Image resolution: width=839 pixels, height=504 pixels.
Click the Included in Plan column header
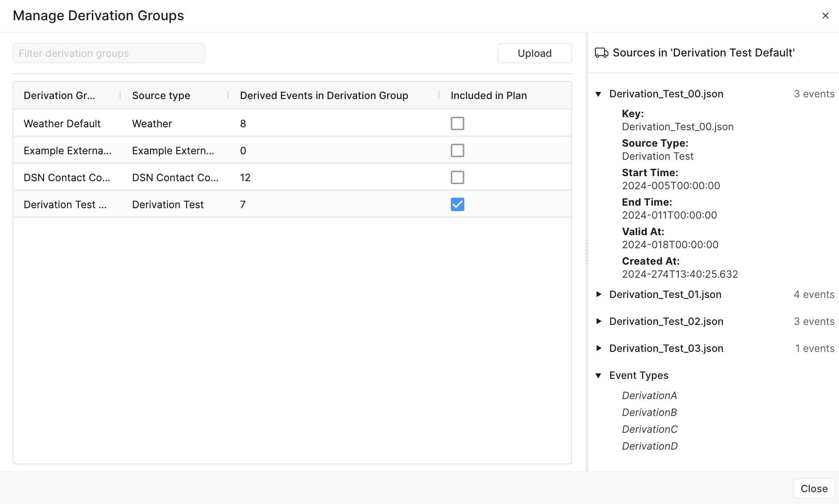click(x=489, y=96)
